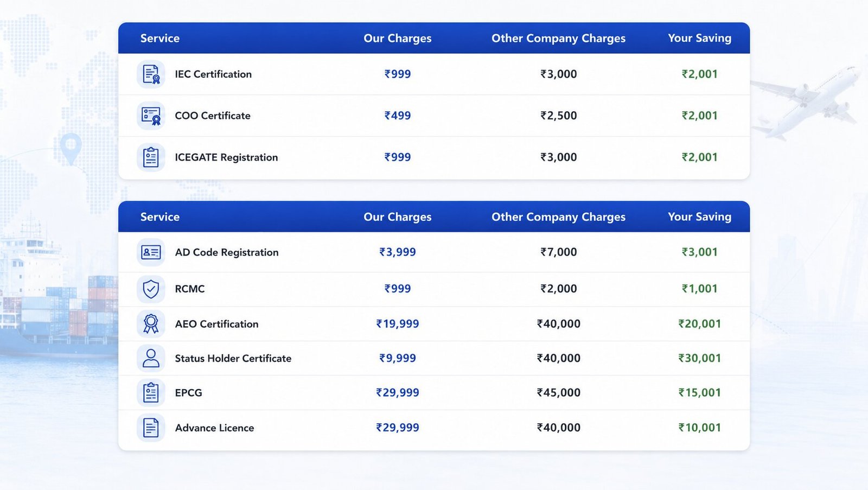Screen dimensions: 868x490
Task: Click the second table's Other Company Charges header
Action: pyautogui.click(x=558, y=217)
